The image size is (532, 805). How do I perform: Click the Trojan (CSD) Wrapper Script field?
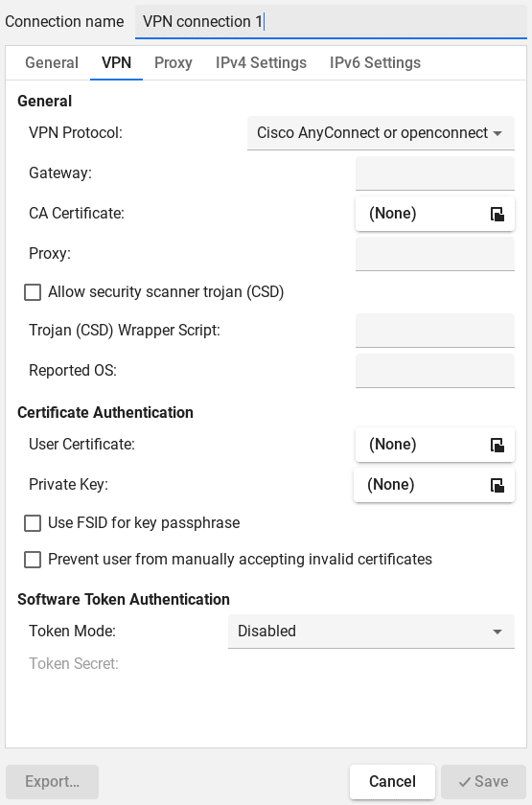click(435, 330)
